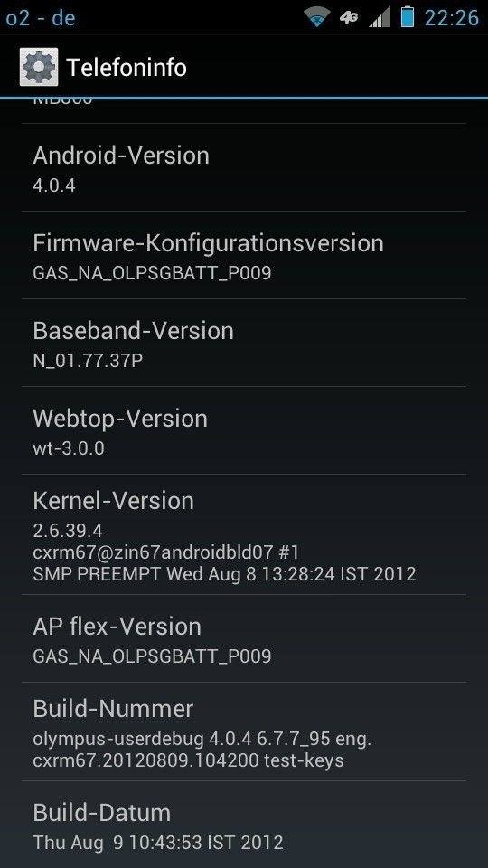The width and height of the screenshot is (488, 868).
Task: Select the Webtop-Version entry
Action: tap(244, 430)
